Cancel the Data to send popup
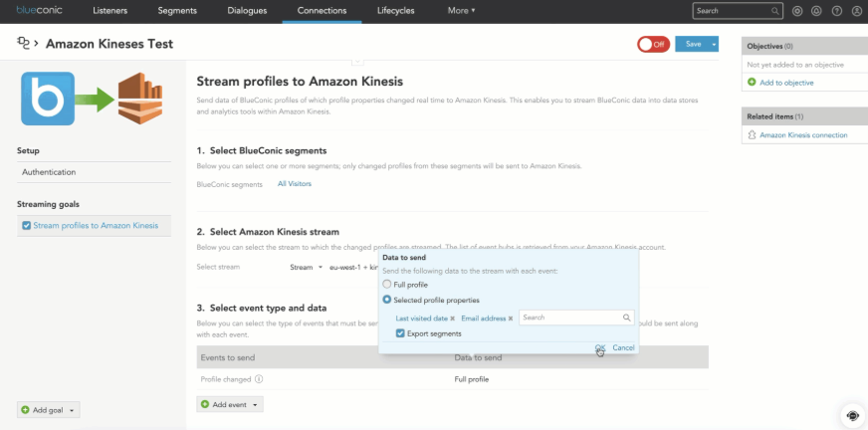The height and width of the screenshot is (430, 868). [x=623, y=347]
